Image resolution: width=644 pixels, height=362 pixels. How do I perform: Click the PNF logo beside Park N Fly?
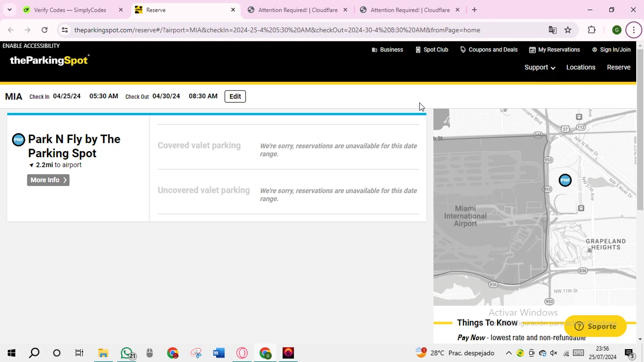coord(18,140)
